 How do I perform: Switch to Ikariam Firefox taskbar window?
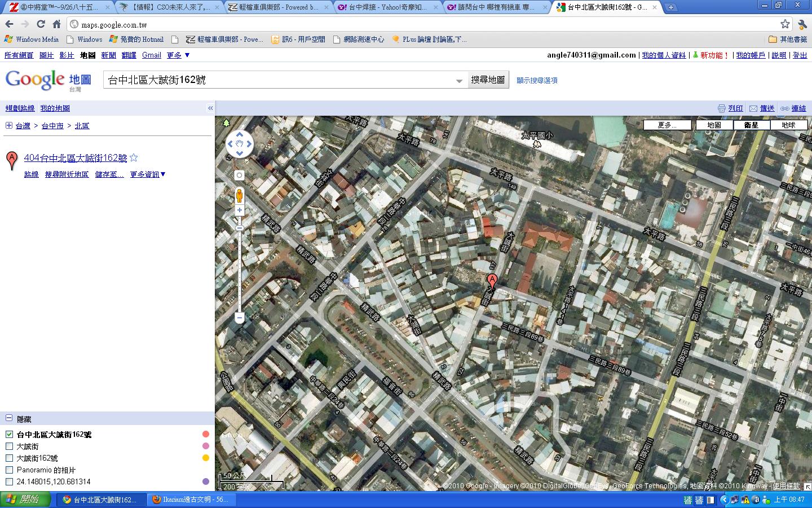191,500
